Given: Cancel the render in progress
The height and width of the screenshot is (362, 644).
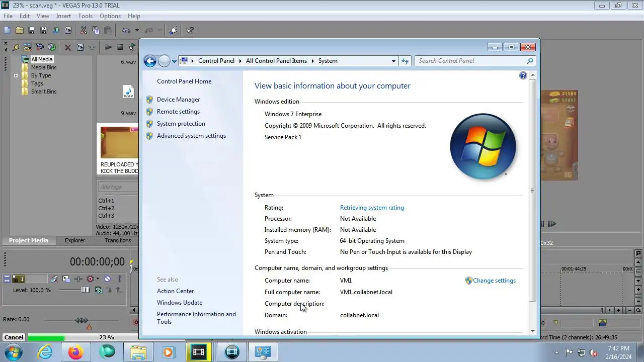Looking at the screenshot, I should tap(14, 337).
